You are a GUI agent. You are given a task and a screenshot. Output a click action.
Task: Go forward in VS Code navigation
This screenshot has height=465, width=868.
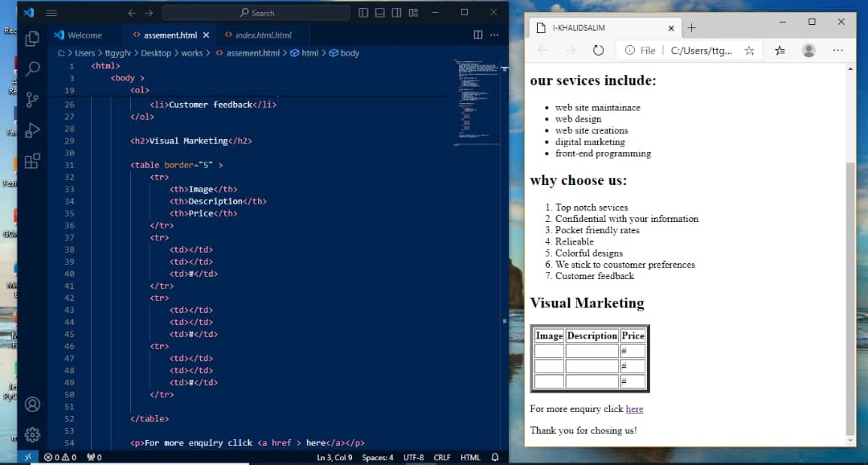[x=149, y=13]
